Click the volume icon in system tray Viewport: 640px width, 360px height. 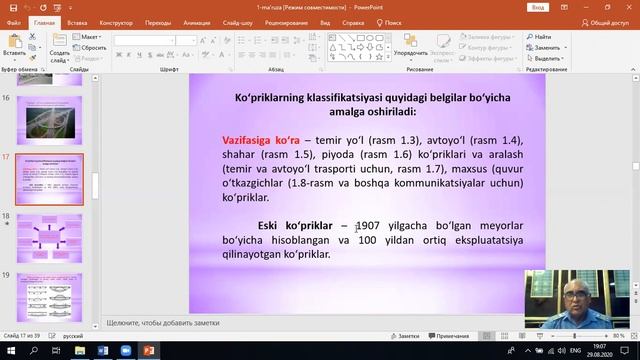(x=562, y=351)
